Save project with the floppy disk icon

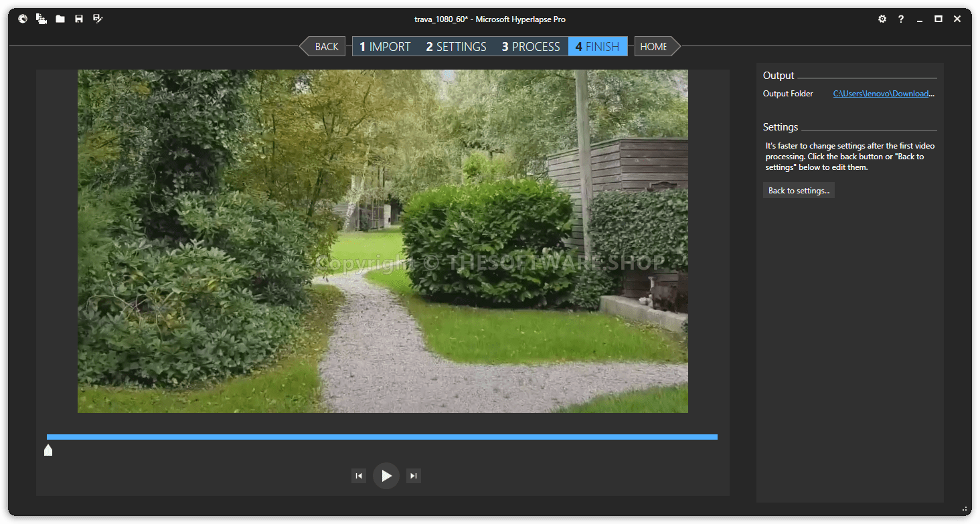point(79,19)
